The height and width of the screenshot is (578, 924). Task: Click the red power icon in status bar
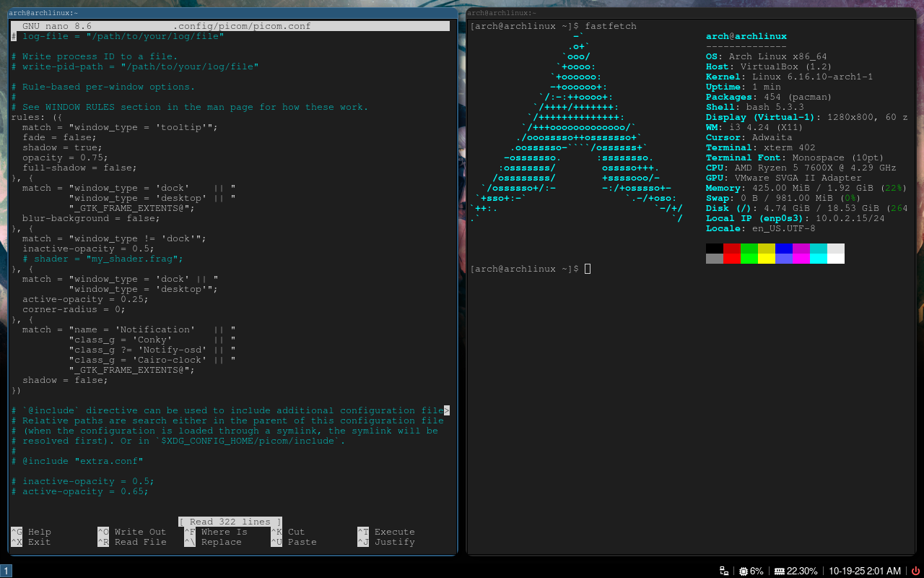(915, 571)
